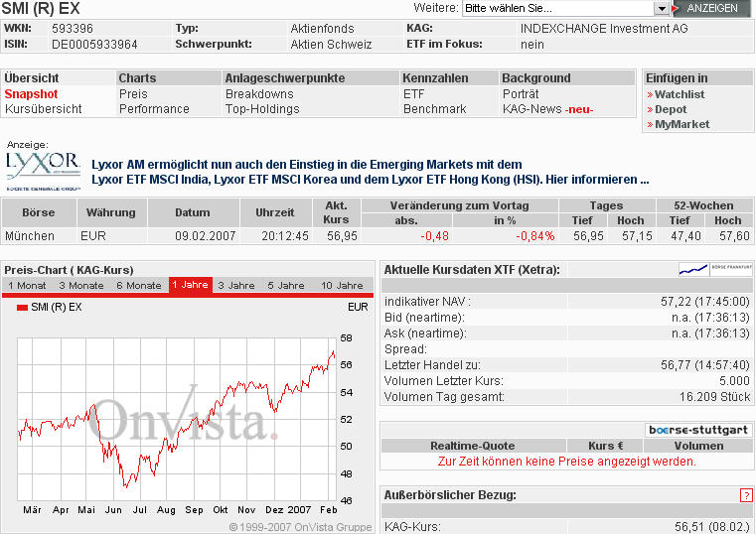Open the Performance chart page
This screenshot has width=756, height=534.
click(x=154, y=109)
